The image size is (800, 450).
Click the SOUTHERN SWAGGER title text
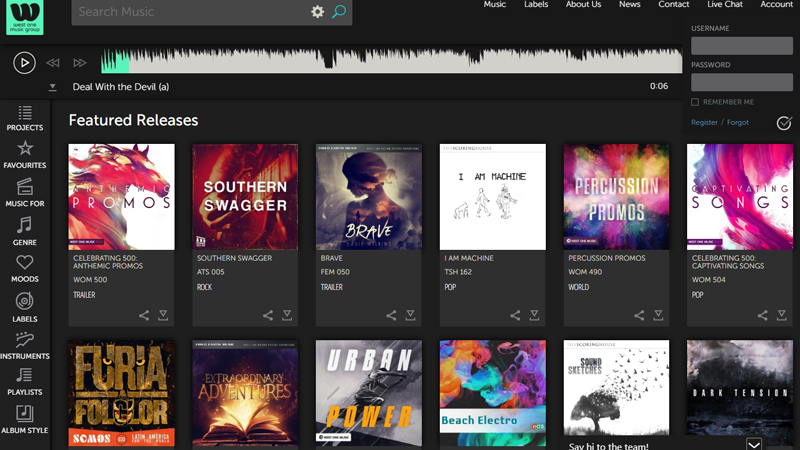click(x=234, y=258)
